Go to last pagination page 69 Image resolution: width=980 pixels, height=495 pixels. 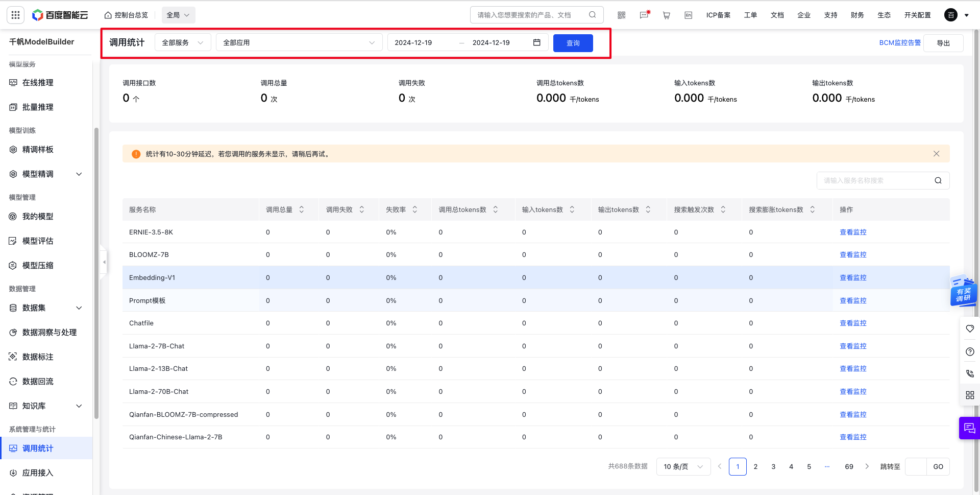click(849, 466)
